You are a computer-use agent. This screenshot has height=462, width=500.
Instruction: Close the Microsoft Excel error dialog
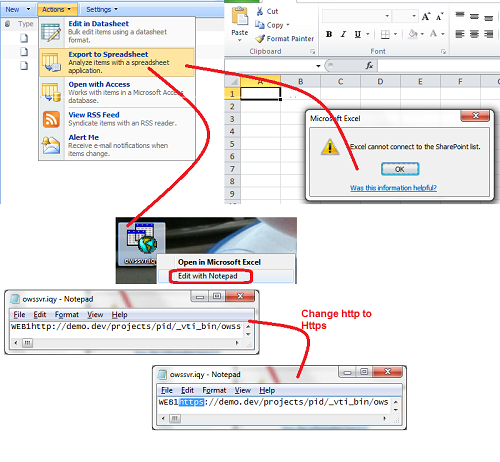(x=475, y=116)
